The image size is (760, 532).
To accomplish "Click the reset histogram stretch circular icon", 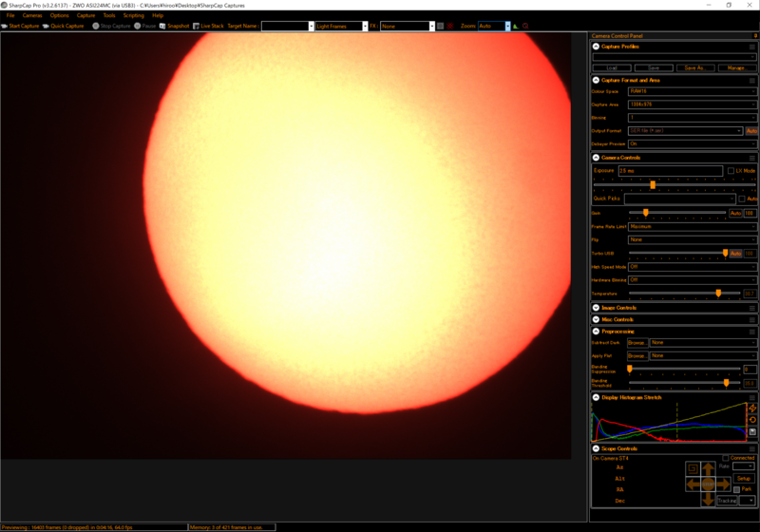I will click(752, 420).
